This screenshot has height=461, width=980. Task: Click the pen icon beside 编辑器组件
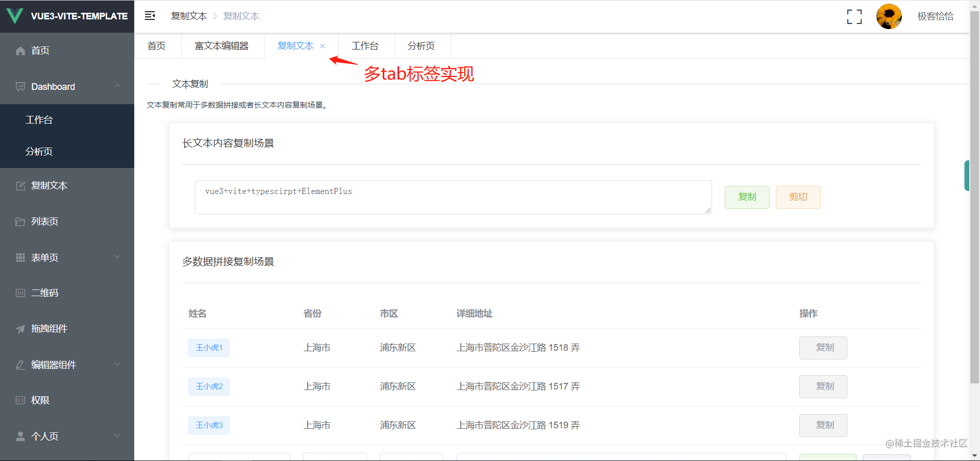(20, 365)
